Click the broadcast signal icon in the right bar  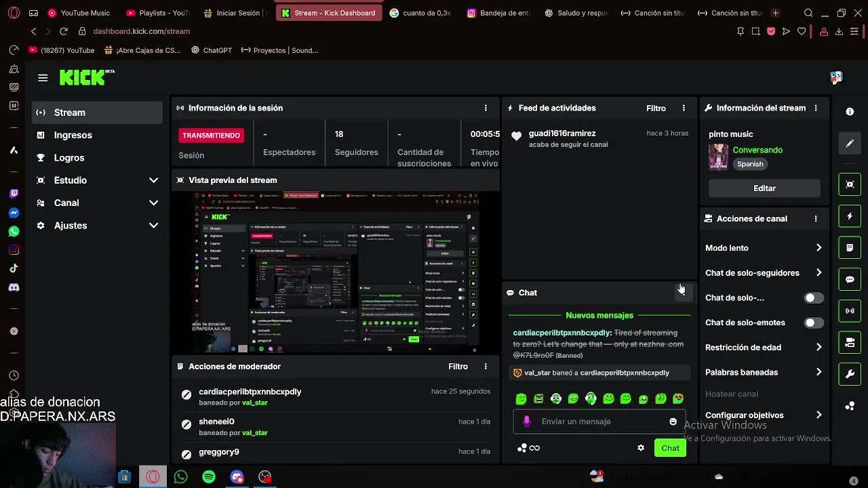click(850, 311)
